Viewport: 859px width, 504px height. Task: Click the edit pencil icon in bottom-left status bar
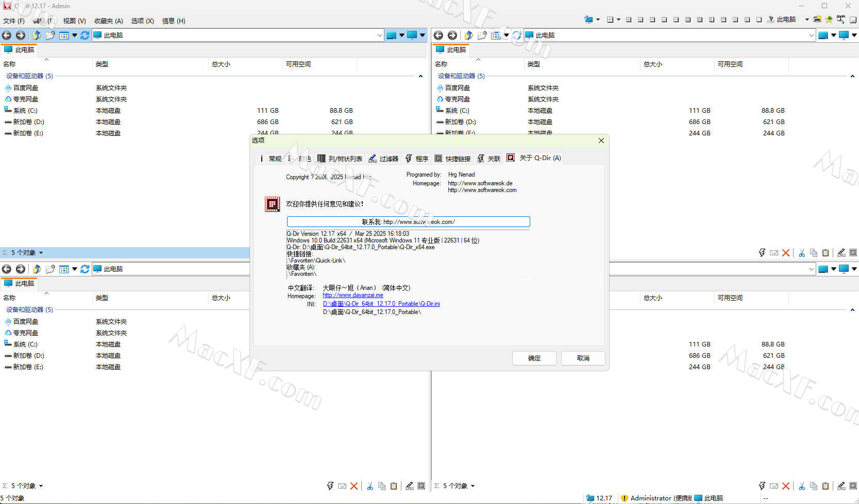[410, 486]
